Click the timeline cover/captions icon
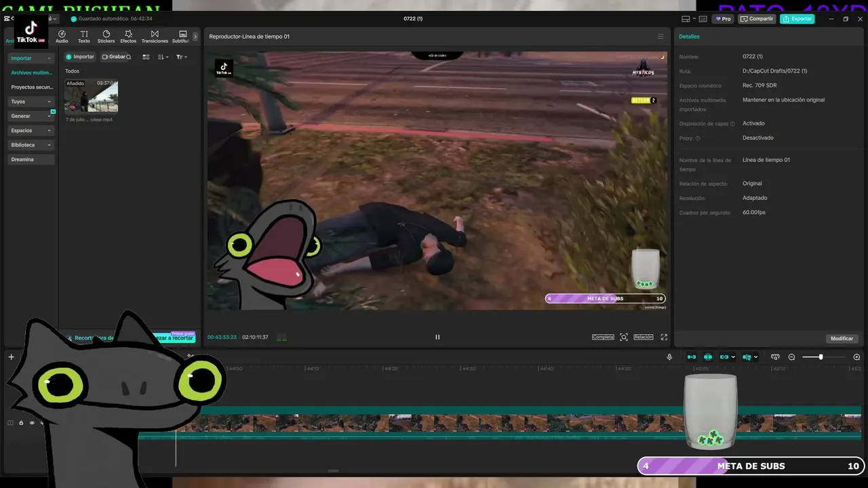 tap(776, 357)
